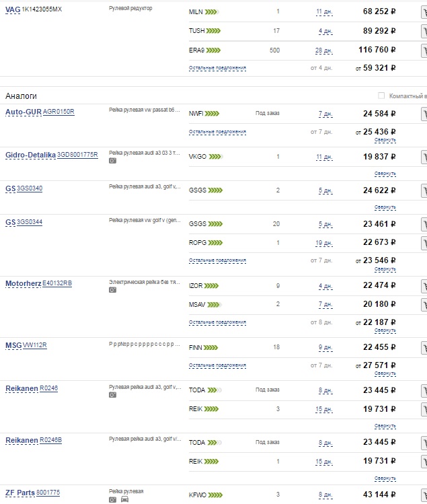
Task: Open the Motorherz brand link
Action: tap(24, 283)
